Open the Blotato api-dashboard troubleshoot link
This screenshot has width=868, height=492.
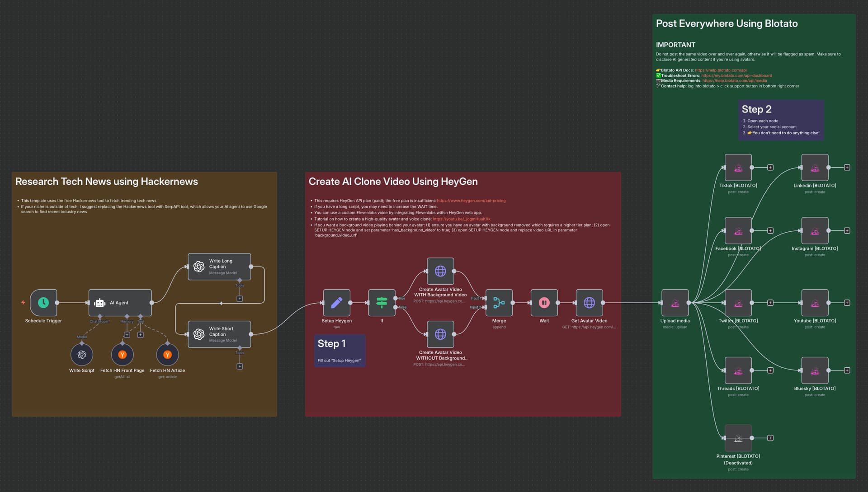[x=736, y=75]
